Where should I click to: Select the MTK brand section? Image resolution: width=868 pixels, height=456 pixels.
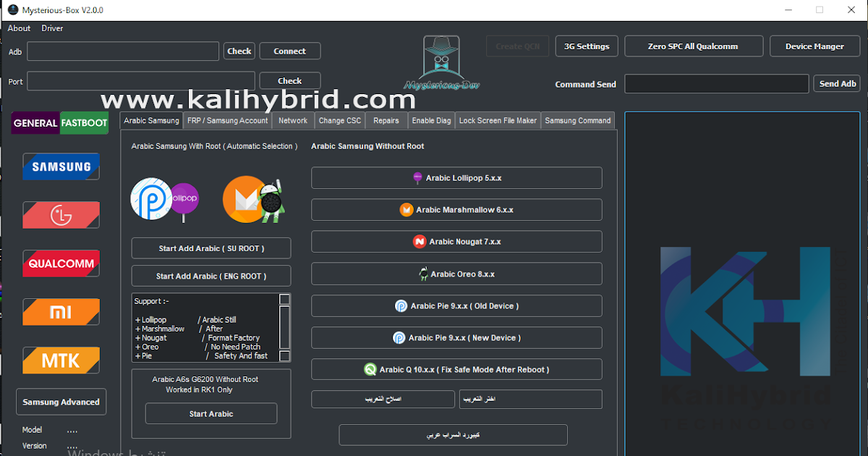pos(61,360)
